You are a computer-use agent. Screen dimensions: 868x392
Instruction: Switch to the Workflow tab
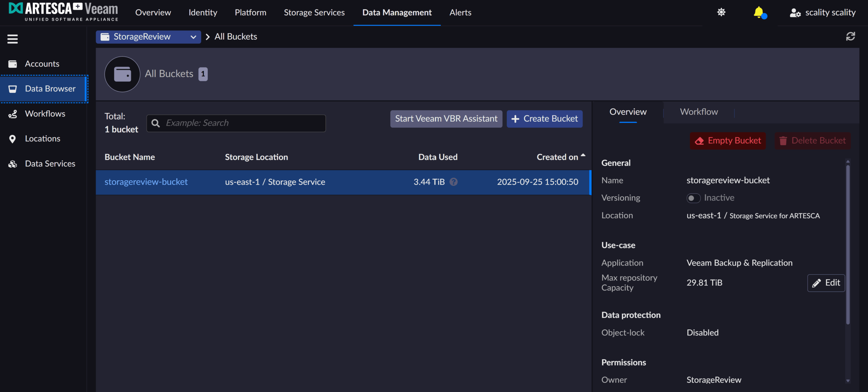click(x=698, y=112)
